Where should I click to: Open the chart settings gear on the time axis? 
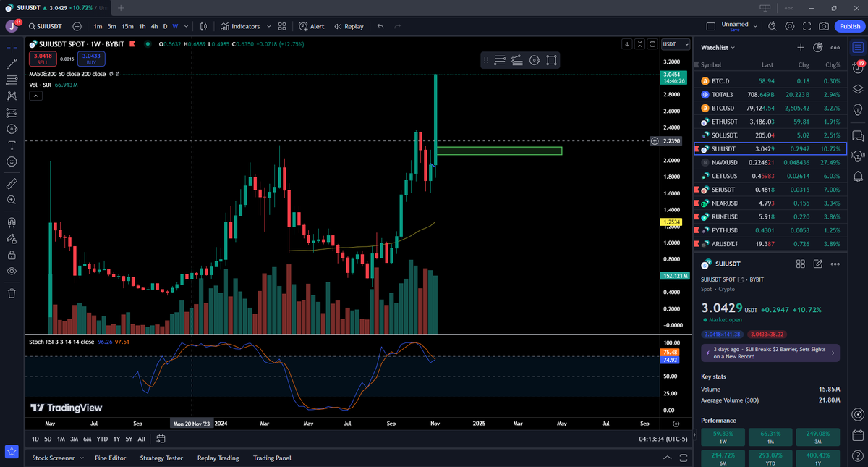pos(676,424)
